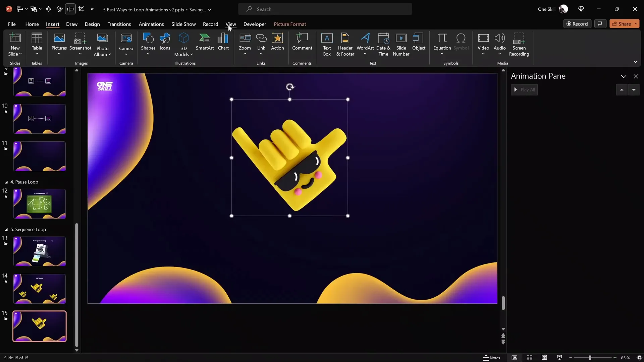This screenshot has width=644, height=362.
Task: Move animation earlier with up arrow
Action: (x=622, y=90)
